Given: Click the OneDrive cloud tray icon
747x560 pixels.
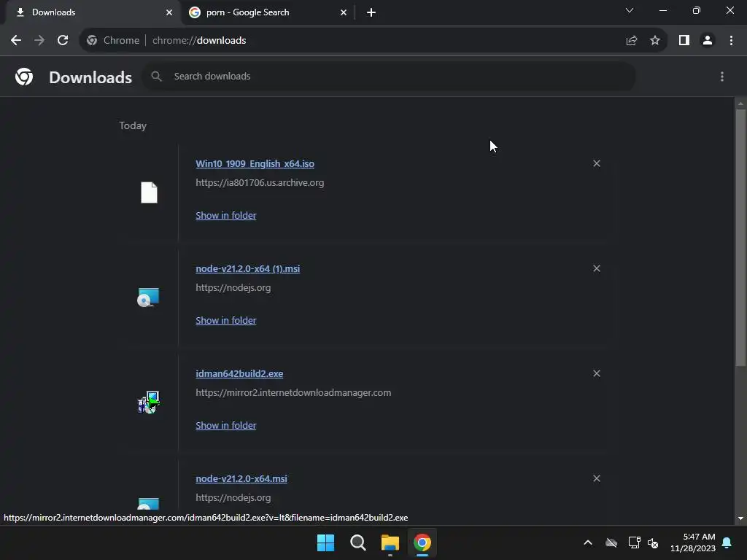Looking at the screenshot, I should pos(611,542).
